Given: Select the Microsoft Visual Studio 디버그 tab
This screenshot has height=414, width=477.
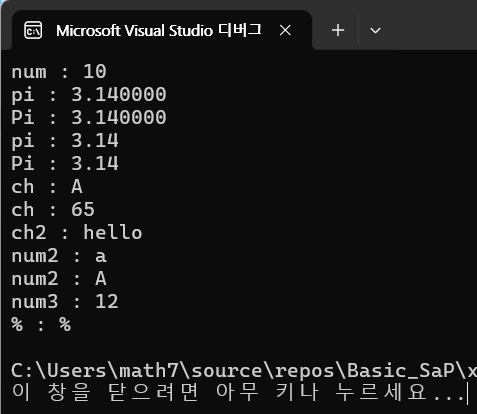Looking at the screenshot, I should tap(162, 30).
